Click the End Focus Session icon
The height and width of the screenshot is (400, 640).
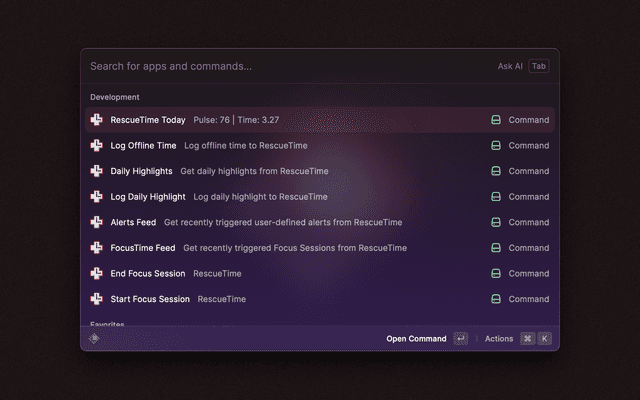[x=97, y=273]
